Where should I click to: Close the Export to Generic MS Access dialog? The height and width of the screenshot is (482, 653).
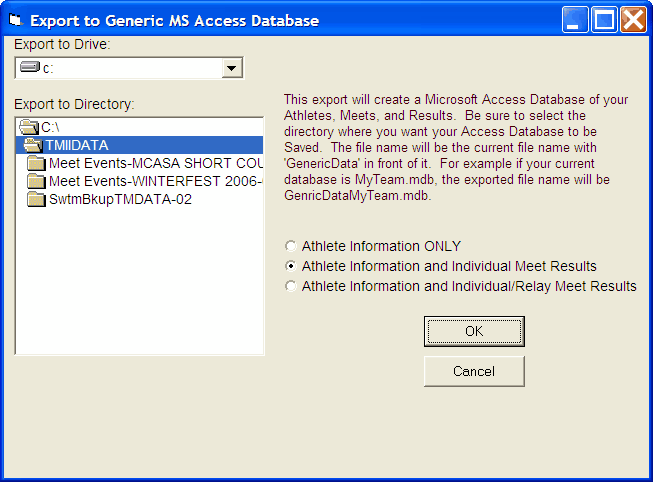click(633, 20)
